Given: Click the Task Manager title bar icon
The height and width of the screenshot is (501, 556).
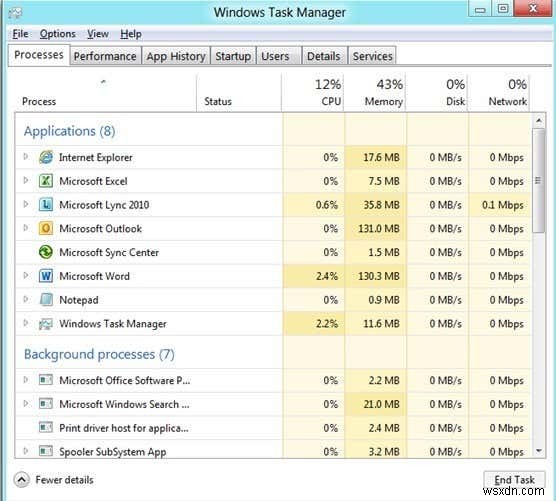Looking at the screenshot, I should tap(15, 13).
